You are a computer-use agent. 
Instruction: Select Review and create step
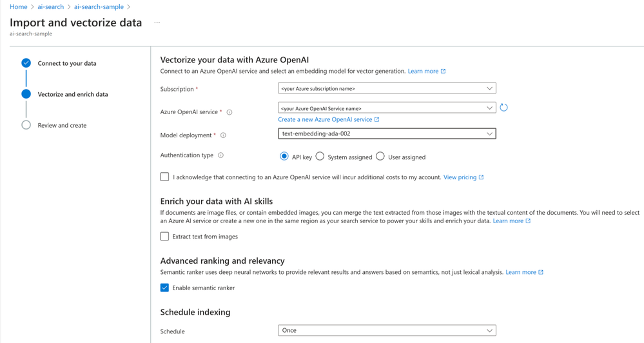pyautogui.click(x=62, y=125)
